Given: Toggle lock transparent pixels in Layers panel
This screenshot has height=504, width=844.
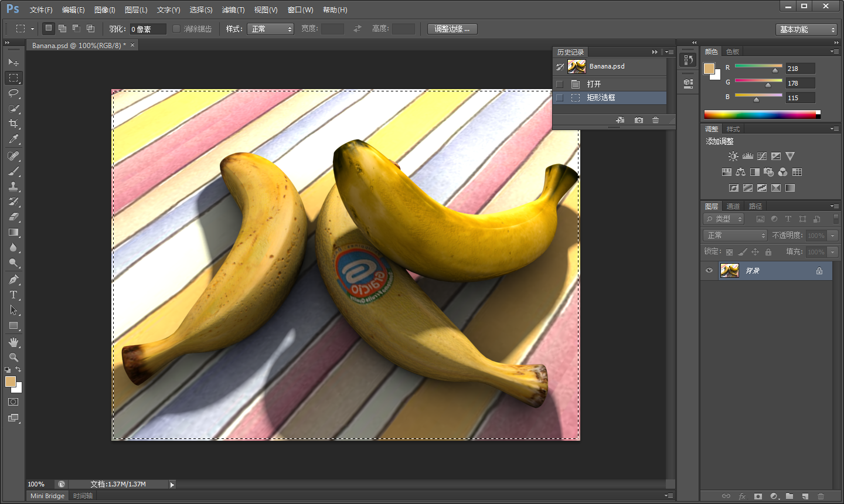Looking at the screenshot, I should coord(729,252).
